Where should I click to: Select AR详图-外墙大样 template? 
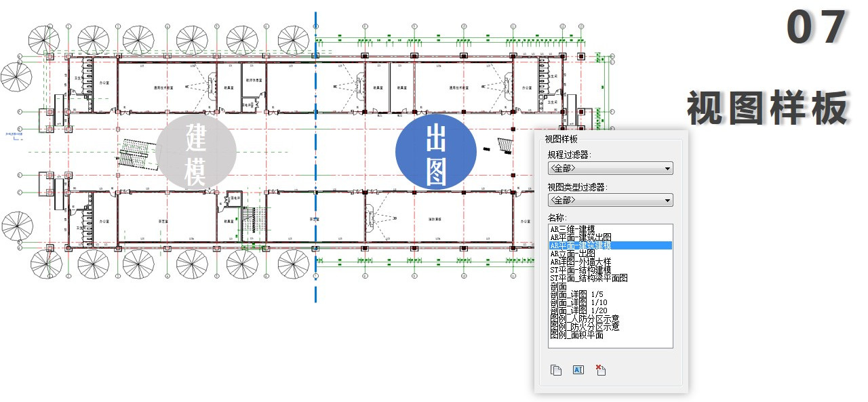tap(580, 262)
